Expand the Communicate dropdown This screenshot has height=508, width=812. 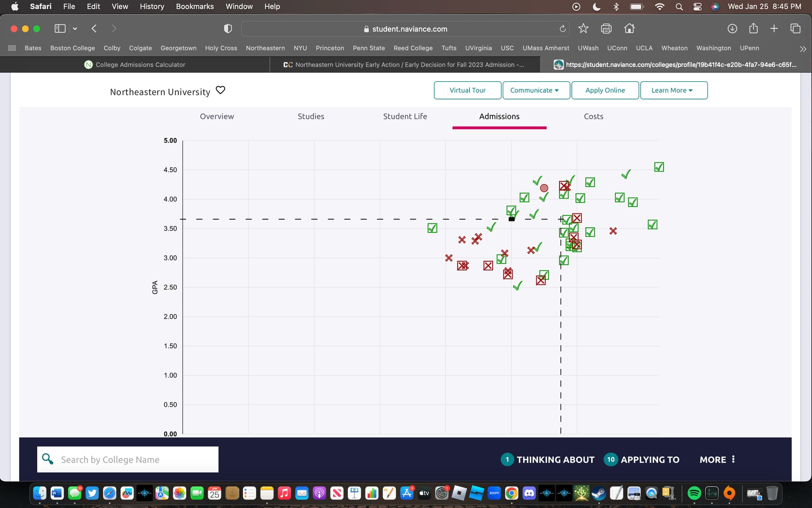click(536, 90)
